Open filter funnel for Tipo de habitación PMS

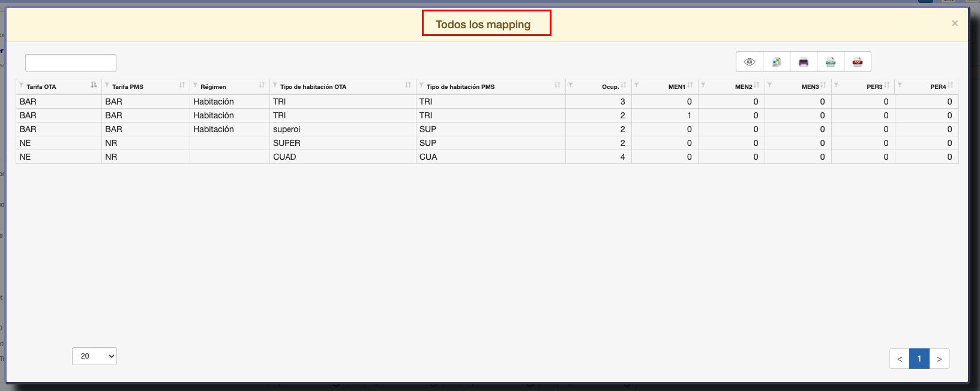pyautogui.click(x=421, y=85)
